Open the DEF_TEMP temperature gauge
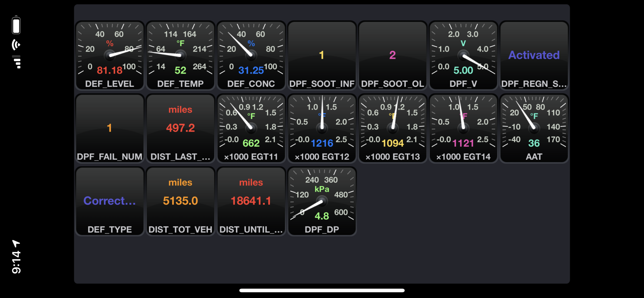The width and height of the screenshot is (644, 298). pos(180,55)
